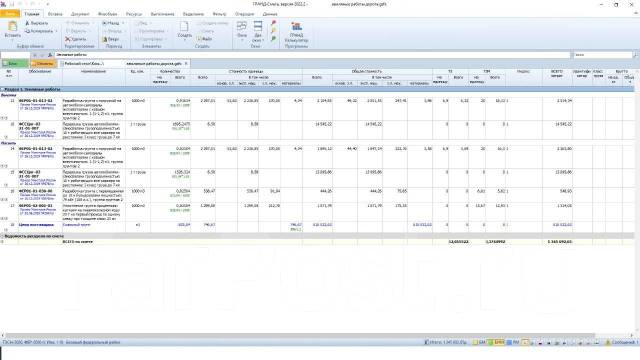Switch to the Выполнение ribbon tab

pyautogui.click(x=162, y=14)
